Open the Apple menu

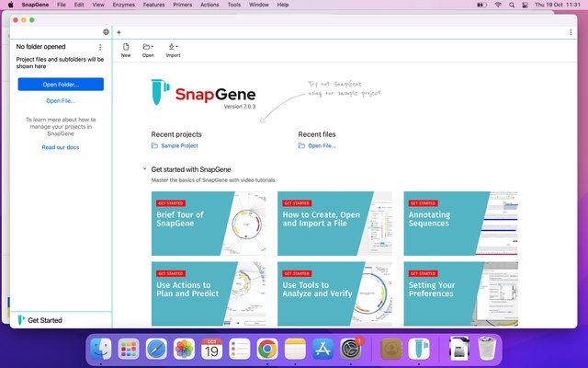10,5
